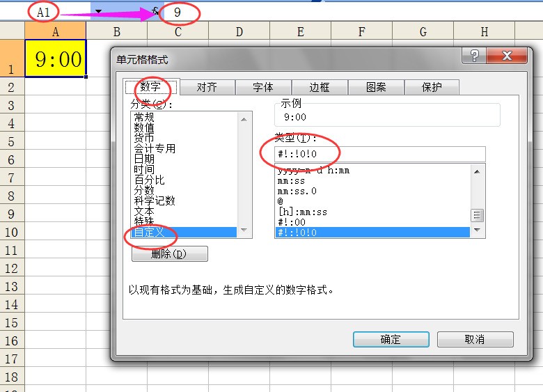Click the 确定 button
The height and width of the screenshot is (392, 543).
point(391,339)
